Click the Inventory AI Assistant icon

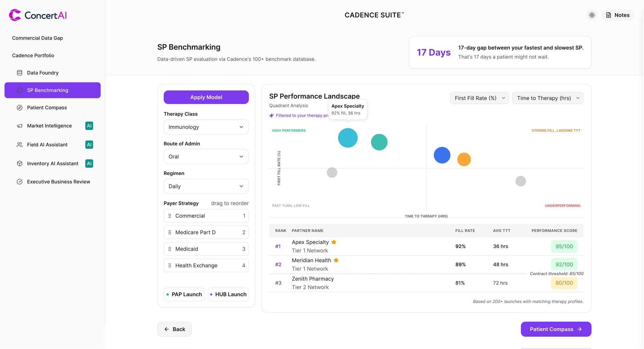click(20, 163)
